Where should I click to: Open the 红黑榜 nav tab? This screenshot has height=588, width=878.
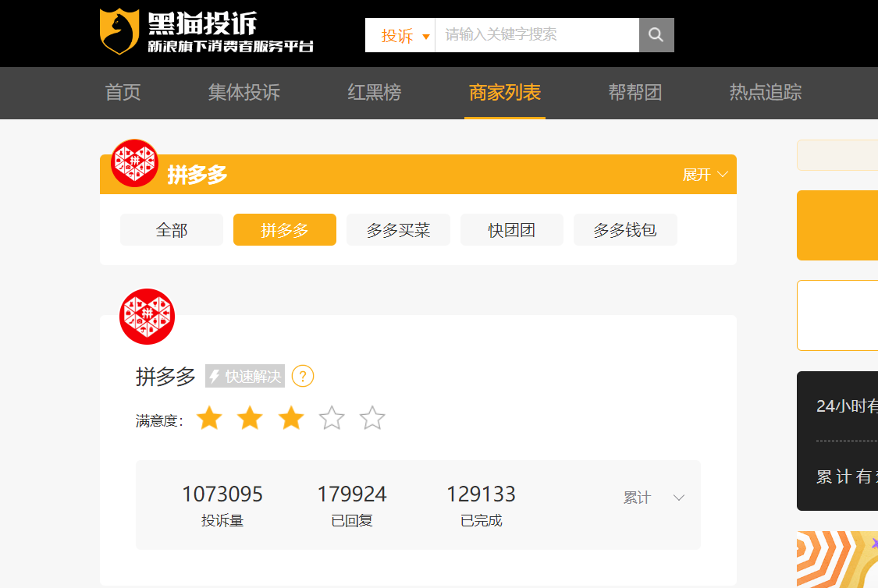coord(374,92)
